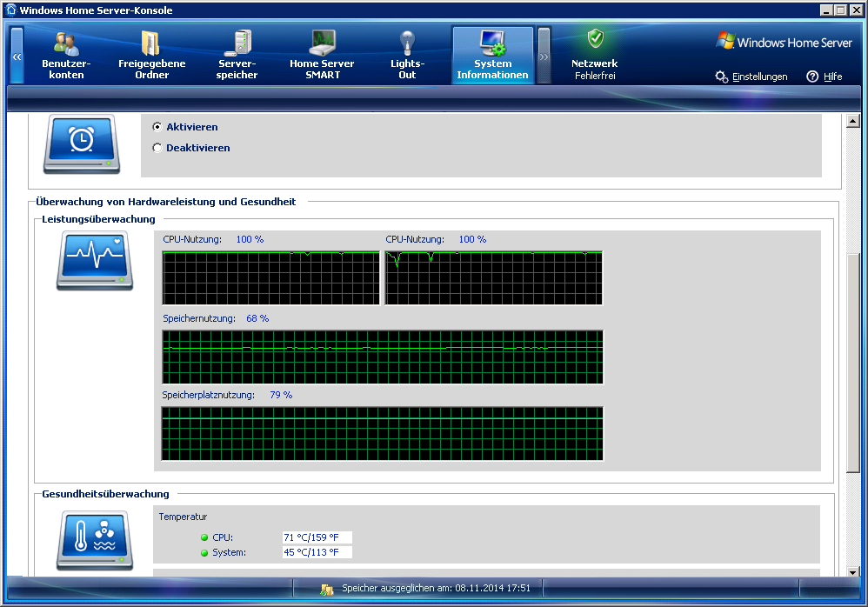Click the Lights-Out light bulb icon
868x607 pixels.
click(x=407, y=43)
